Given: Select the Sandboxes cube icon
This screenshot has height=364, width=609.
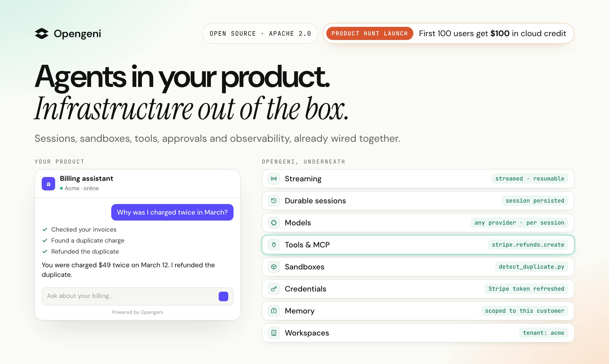Looking at the screenshot, I should pos(274,267).
